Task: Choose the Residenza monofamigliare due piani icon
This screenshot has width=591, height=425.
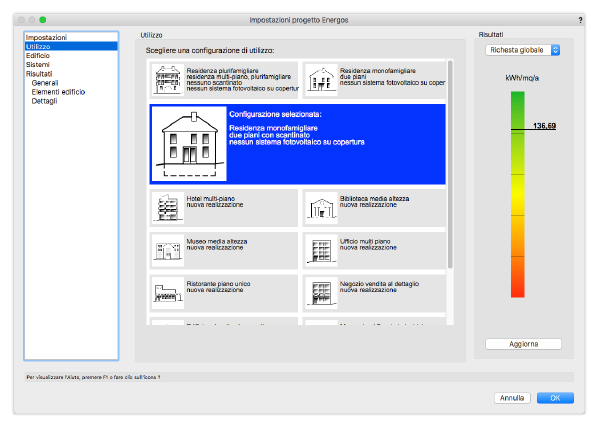Action: click(x=321, y=80)
